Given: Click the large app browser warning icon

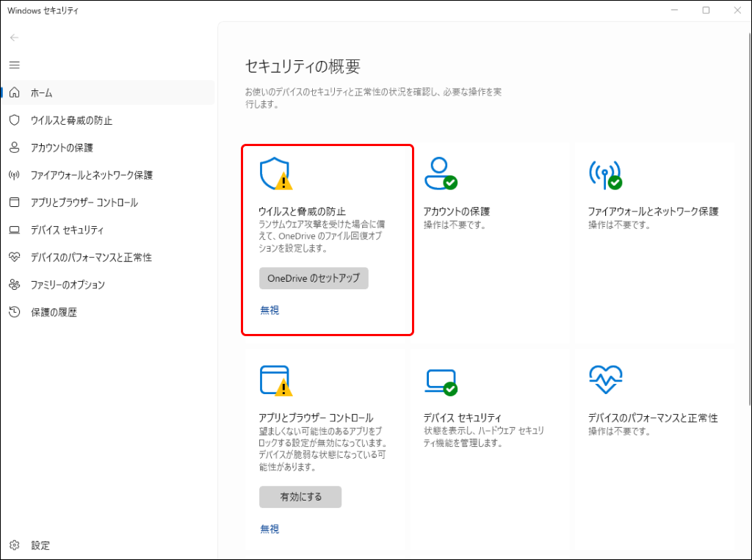Looking at the screenshot, I should 276,381.
